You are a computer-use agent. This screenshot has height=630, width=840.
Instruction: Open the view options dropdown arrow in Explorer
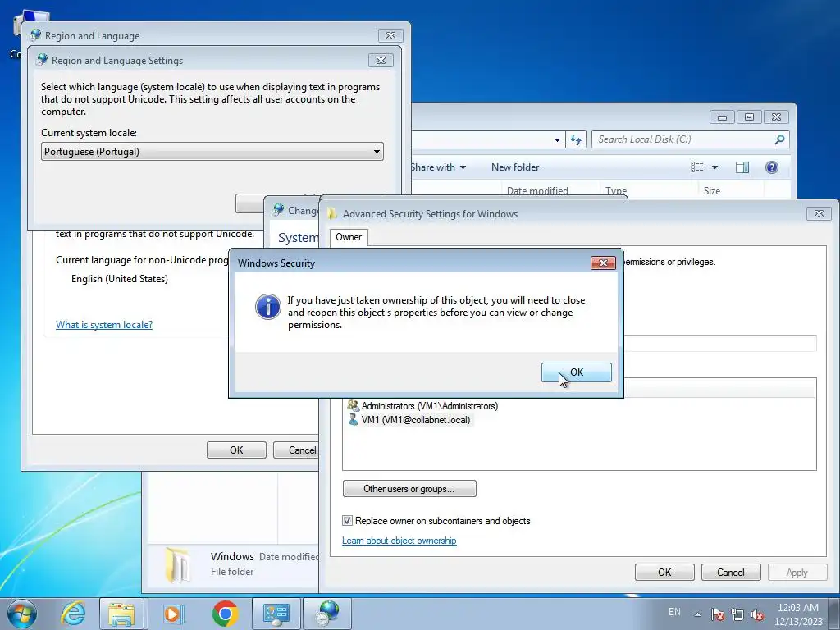[714, 167]
